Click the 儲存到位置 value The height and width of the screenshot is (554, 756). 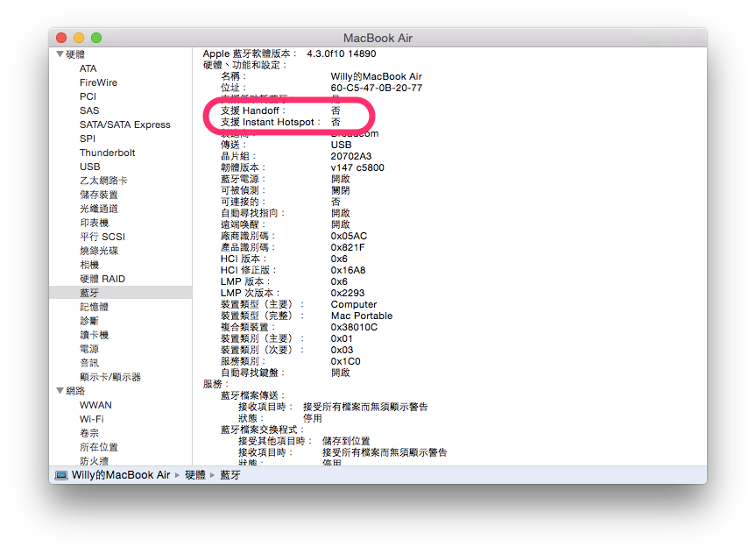tap(346, 441)
